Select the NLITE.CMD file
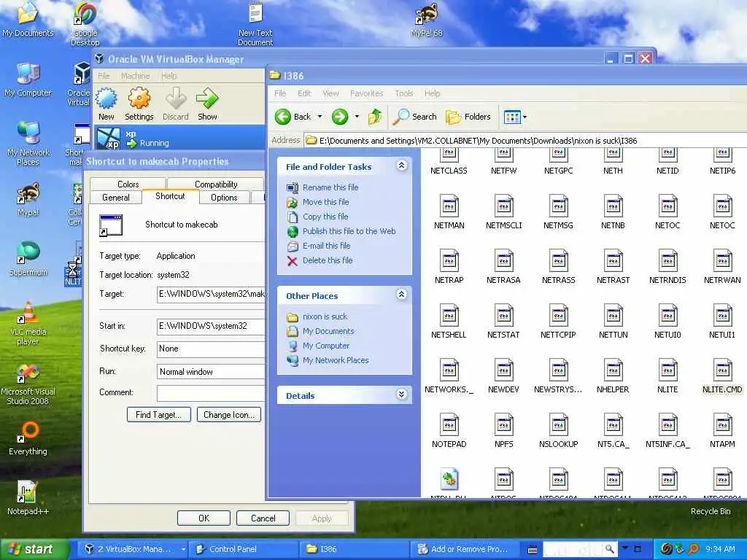 (x=722, y=376)
